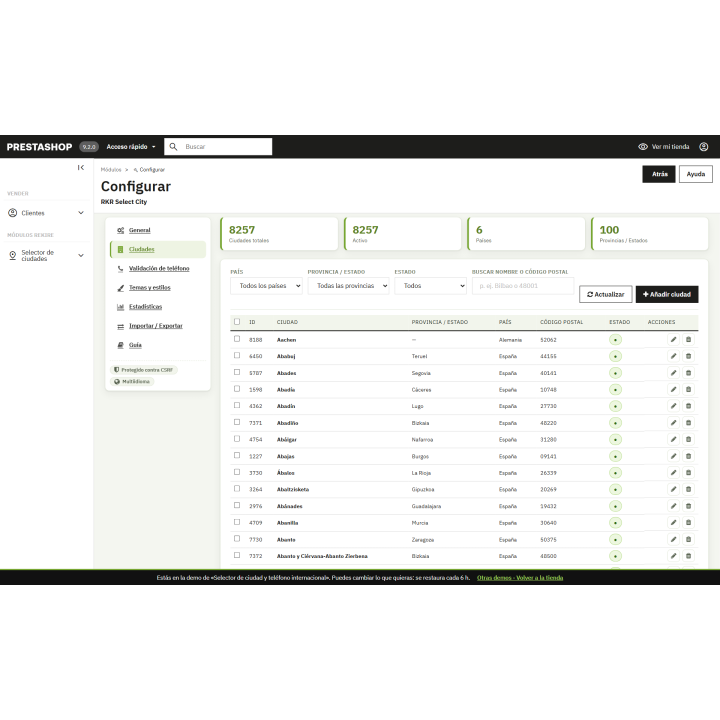720x720 pixels.
Task: Click the Ayuda button
Action: click(696, 174)
